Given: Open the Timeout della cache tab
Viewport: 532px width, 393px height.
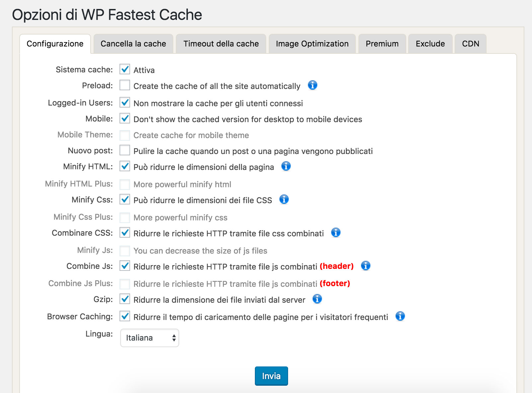Looking at the screenshot, I should (221, 44).
